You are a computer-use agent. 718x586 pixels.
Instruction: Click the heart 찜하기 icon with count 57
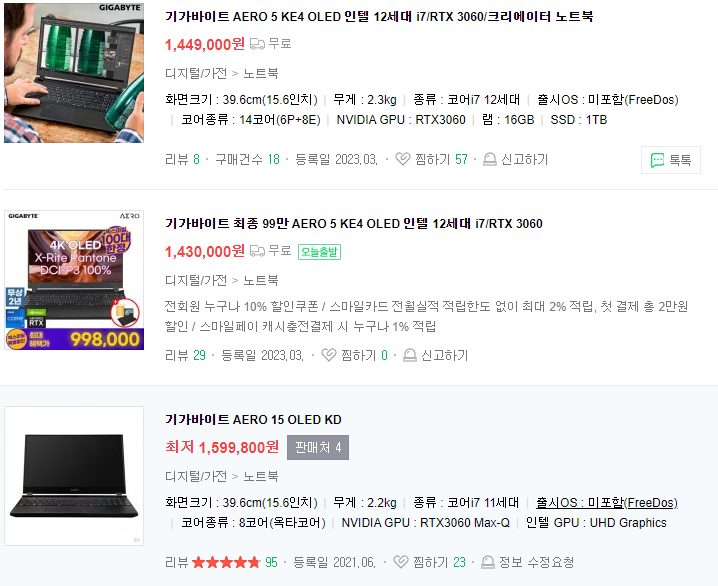[x=403, y=159]
